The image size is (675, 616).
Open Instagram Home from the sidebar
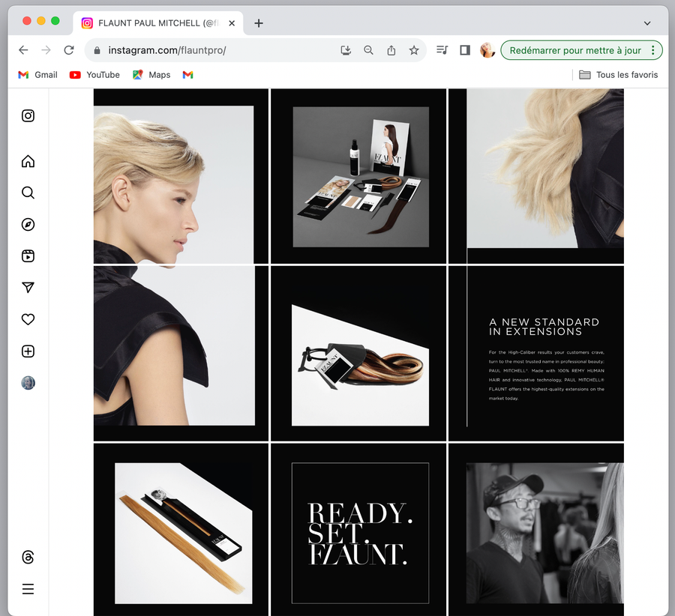[x=28, y=161]
